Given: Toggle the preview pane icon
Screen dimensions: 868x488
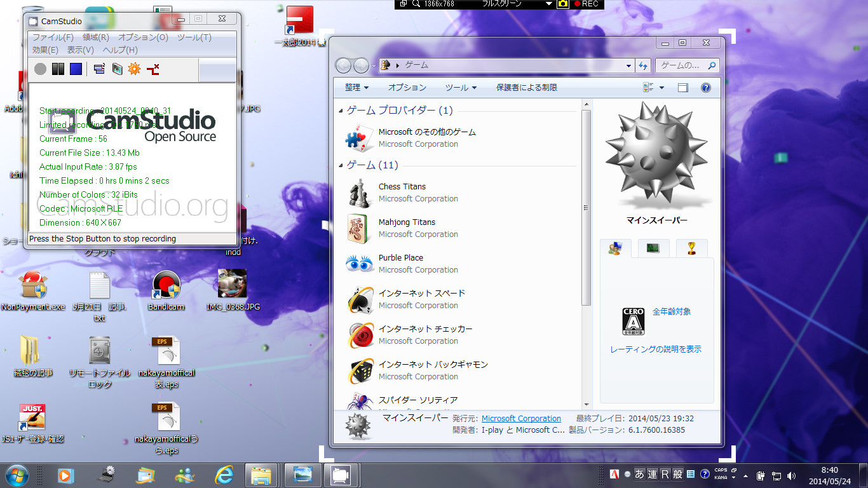Looking at the screenshot, I should pos(683,88).
